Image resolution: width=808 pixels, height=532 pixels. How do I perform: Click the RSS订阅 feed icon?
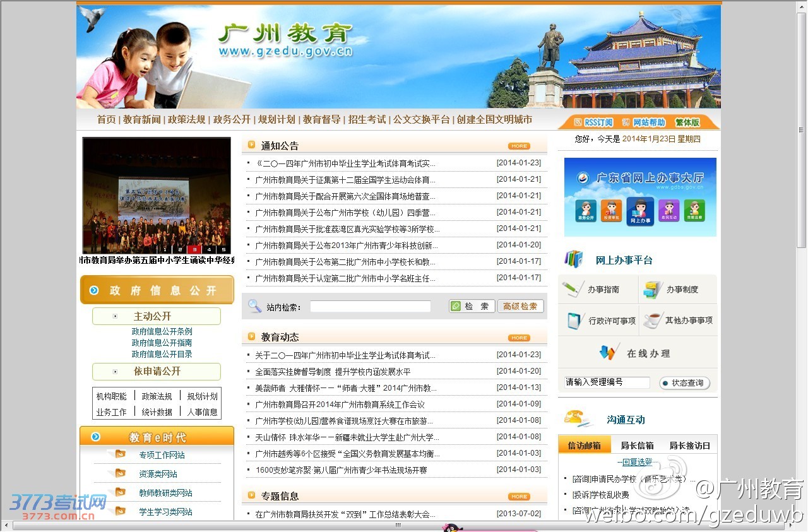(578, 122)
